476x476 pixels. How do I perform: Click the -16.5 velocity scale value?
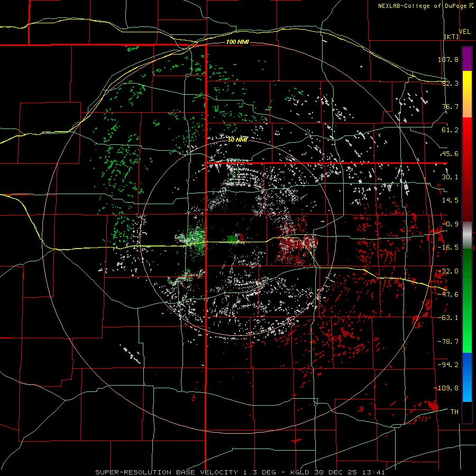point(448,248)
